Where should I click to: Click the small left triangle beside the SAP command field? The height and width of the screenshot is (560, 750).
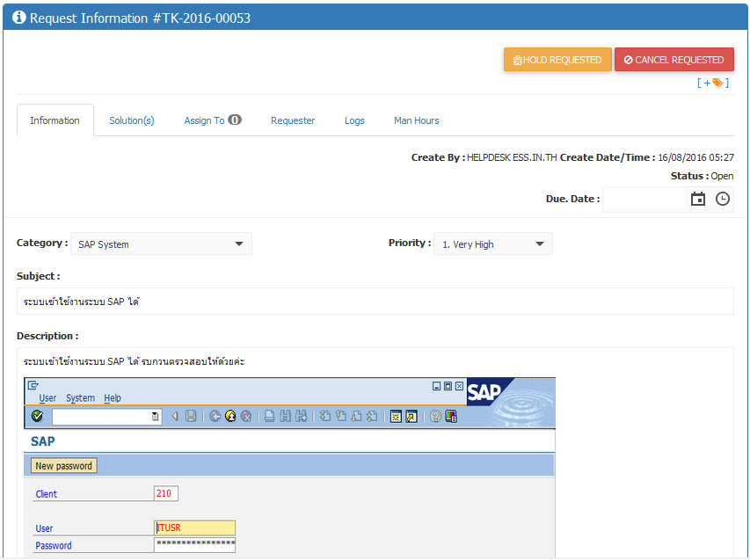point(175,416)
